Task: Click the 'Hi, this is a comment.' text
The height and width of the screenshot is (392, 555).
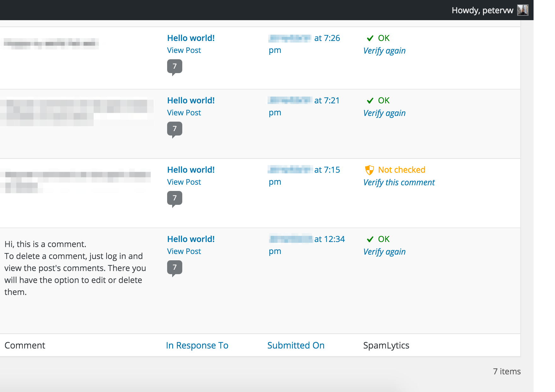Action: pos(45,244)
